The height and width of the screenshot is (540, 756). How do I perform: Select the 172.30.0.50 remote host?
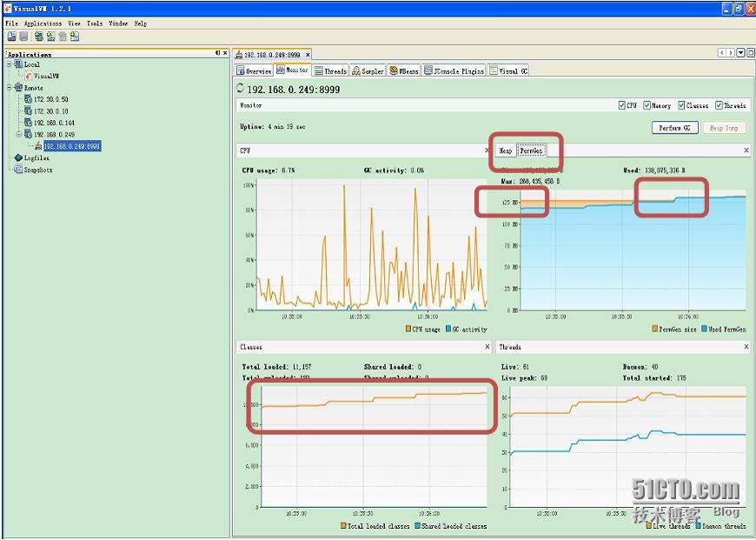(x=50, y=99)
